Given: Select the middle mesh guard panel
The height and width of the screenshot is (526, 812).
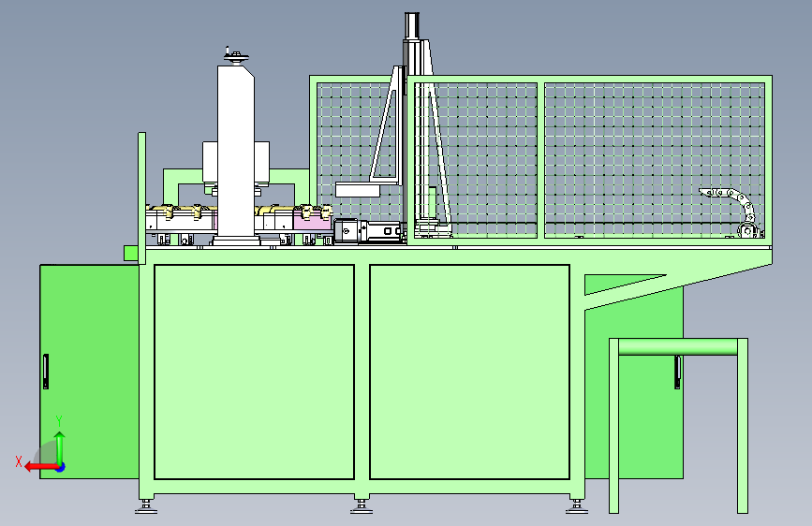Looking at the screenshot, I should [x=476, y=160].
